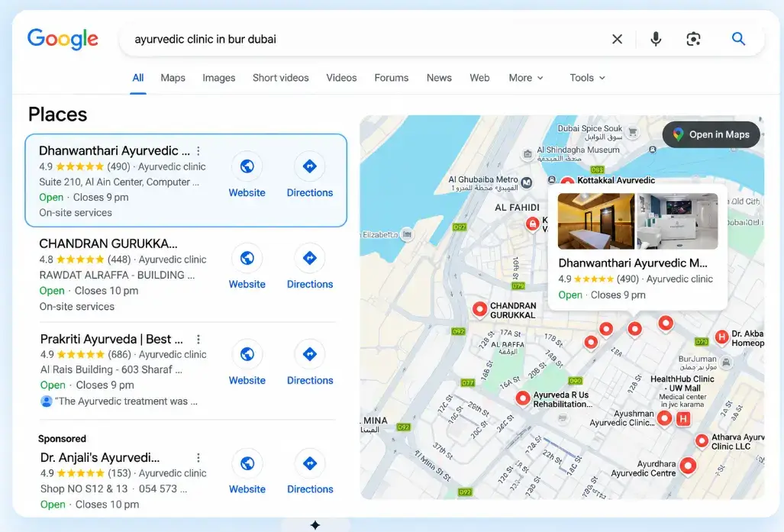Viewport: 784px width, 532px height.
Task: Open Website icon for CHANDRAN GURUKKAL
Action: [x=247, y=258]
